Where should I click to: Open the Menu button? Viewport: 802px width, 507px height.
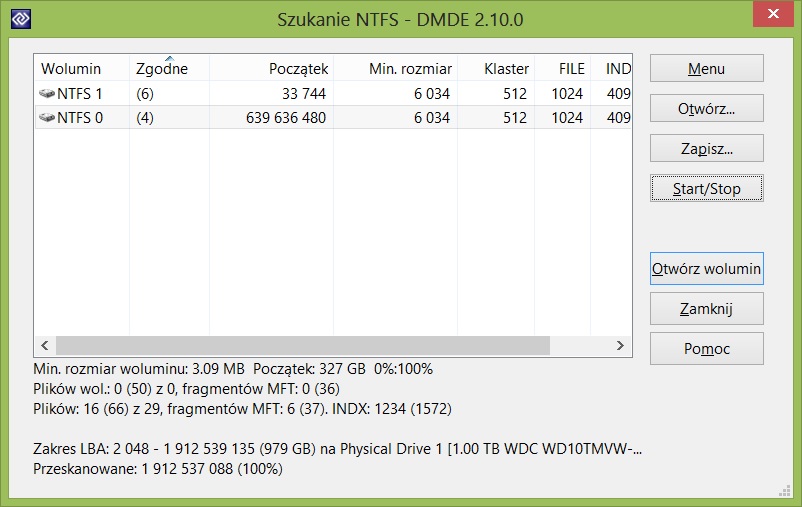tap(706, 69)
